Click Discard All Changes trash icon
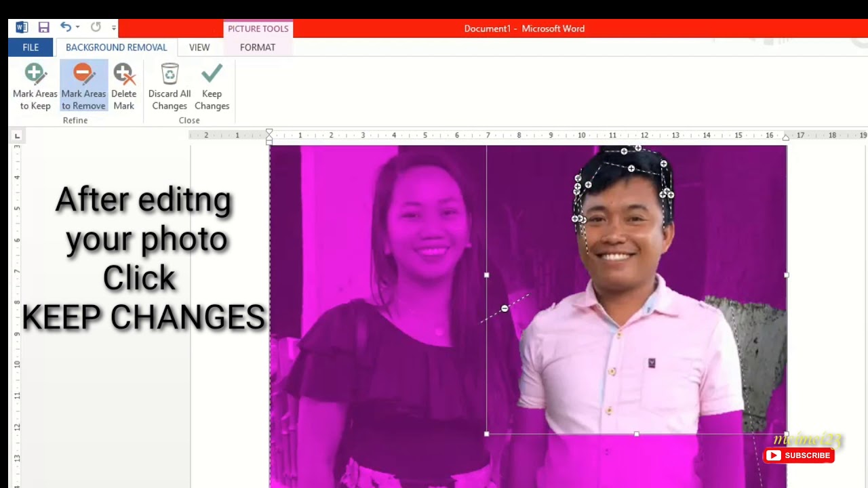The width and height of the screenshot is (868, 488). click(170, 73)
